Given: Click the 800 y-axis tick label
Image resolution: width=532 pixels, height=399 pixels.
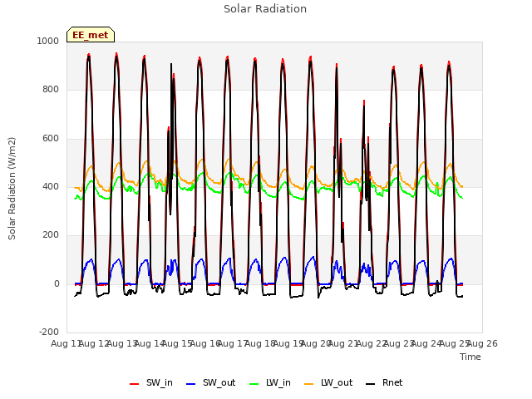Looking at the screenshot, I should coord(51,89).
